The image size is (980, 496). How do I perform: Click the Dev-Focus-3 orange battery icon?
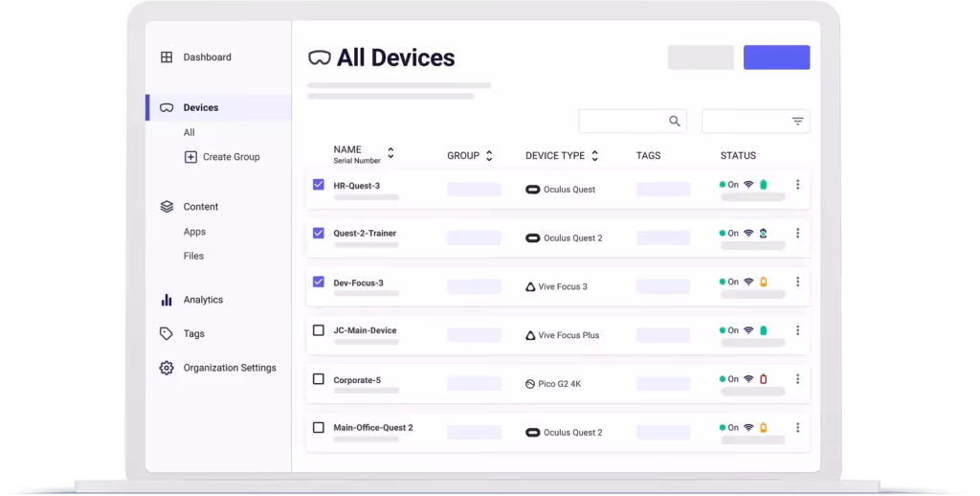(763, 282)
